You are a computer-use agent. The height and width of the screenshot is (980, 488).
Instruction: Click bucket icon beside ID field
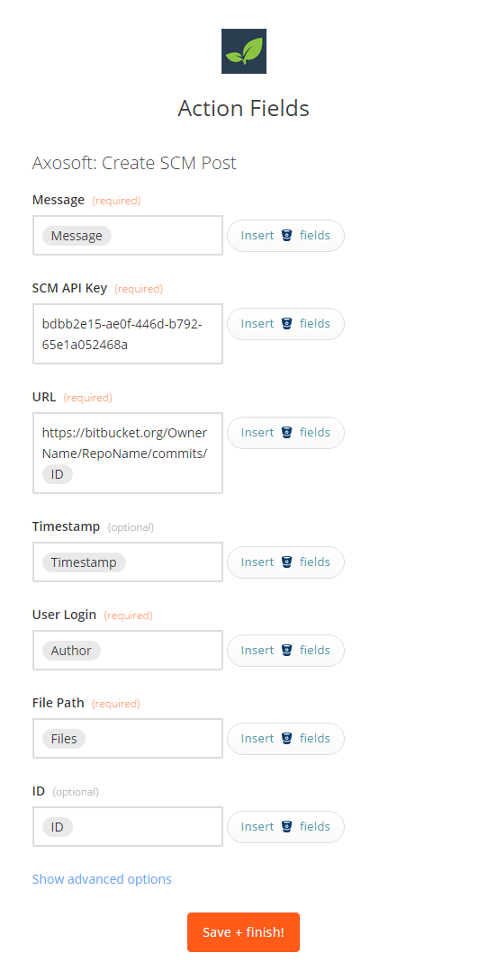pos(286,826)
